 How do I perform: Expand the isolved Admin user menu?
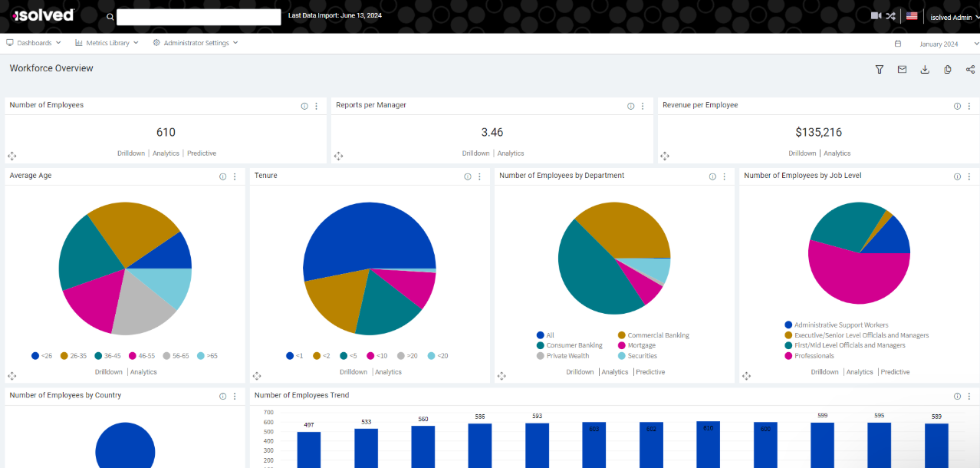(x=951, y=17)
